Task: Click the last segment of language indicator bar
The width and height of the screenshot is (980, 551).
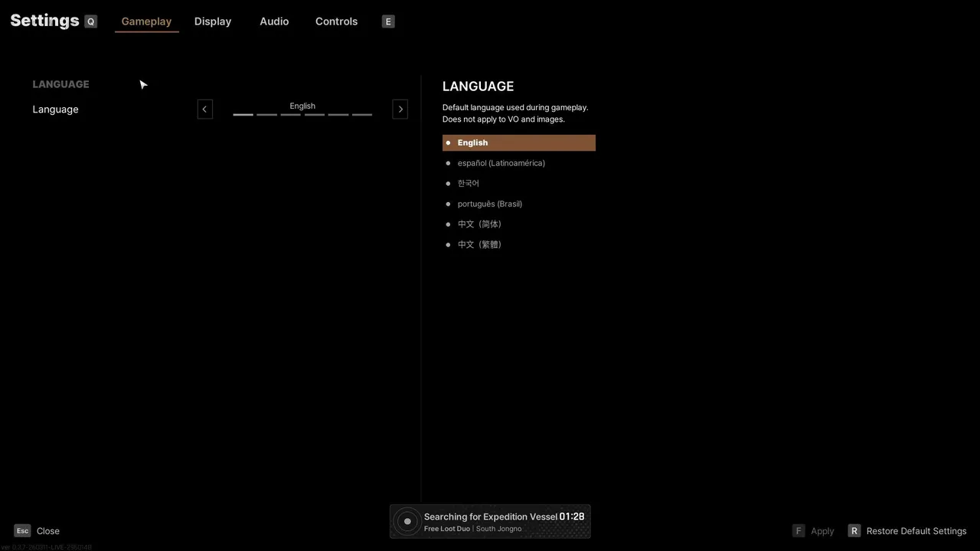Action: point(362,115)
